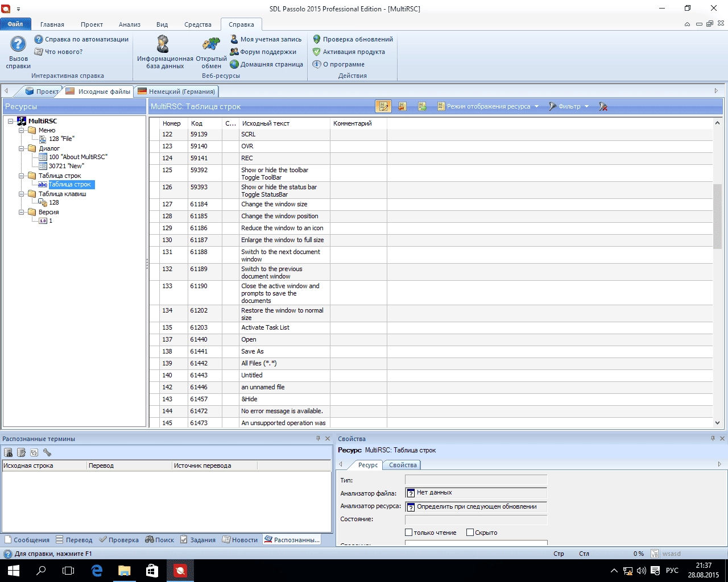The height and width of the screenshot is (582, 728).
Task: Click the resource table vertical scrollbar
Action: click(x=717, y=216)
